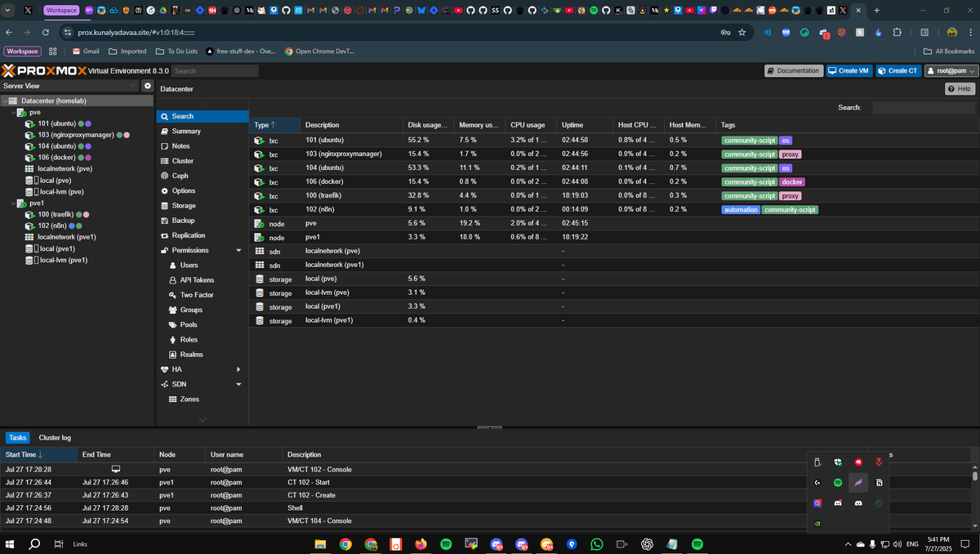The image size is (980, 554).
Task: Open the Storage panel
Action: click(203, 206)
